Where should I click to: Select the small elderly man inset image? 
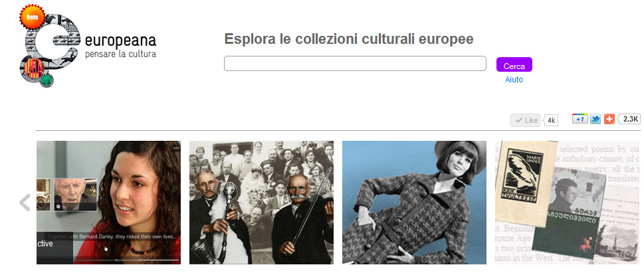(76, 195)
